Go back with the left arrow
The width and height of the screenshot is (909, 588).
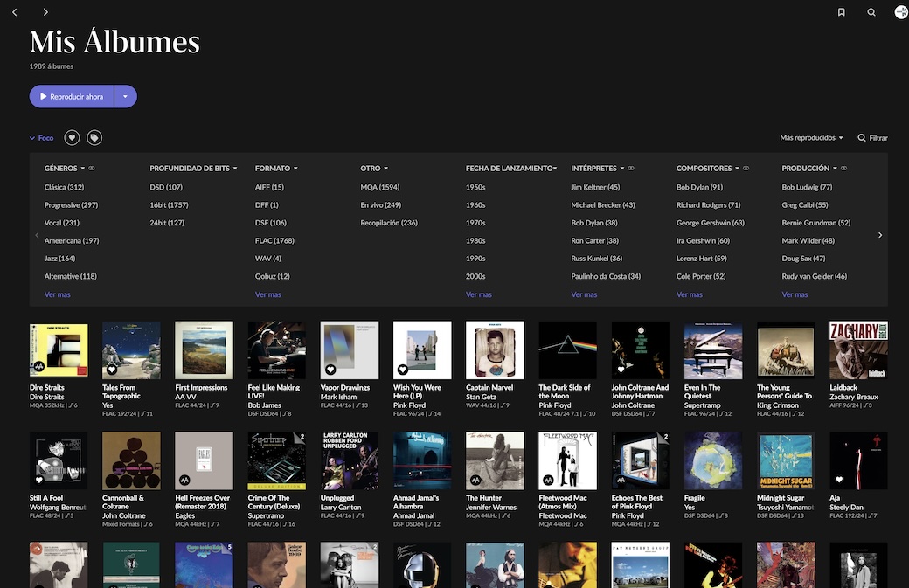pyautogui.click(x=15, y=12)
